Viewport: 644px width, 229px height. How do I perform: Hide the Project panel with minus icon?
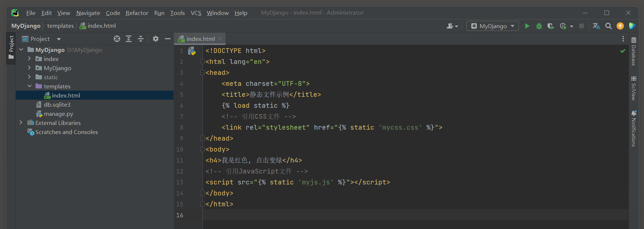168,39
